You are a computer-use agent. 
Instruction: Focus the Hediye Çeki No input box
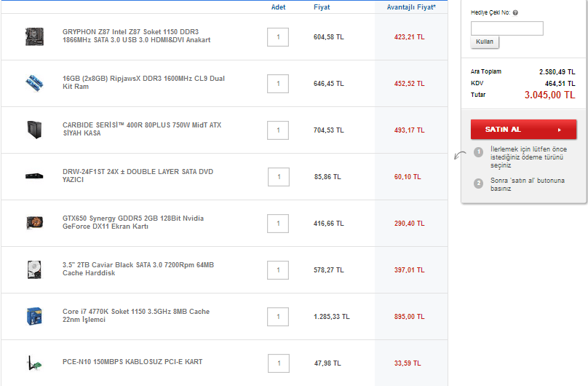[x=507, y=28]
